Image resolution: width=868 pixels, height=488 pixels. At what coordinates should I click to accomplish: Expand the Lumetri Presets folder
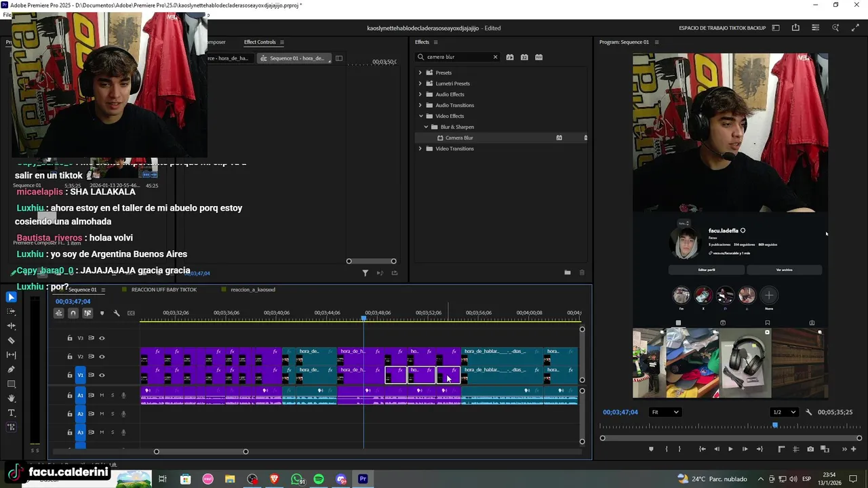click(420, 83)
